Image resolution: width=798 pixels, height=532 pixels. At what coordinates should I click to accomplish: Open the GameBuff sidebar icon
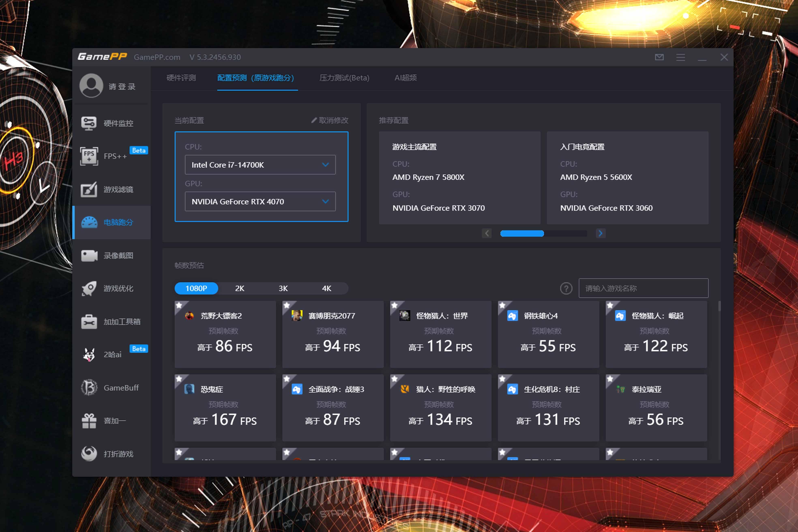tap(89, 387)
